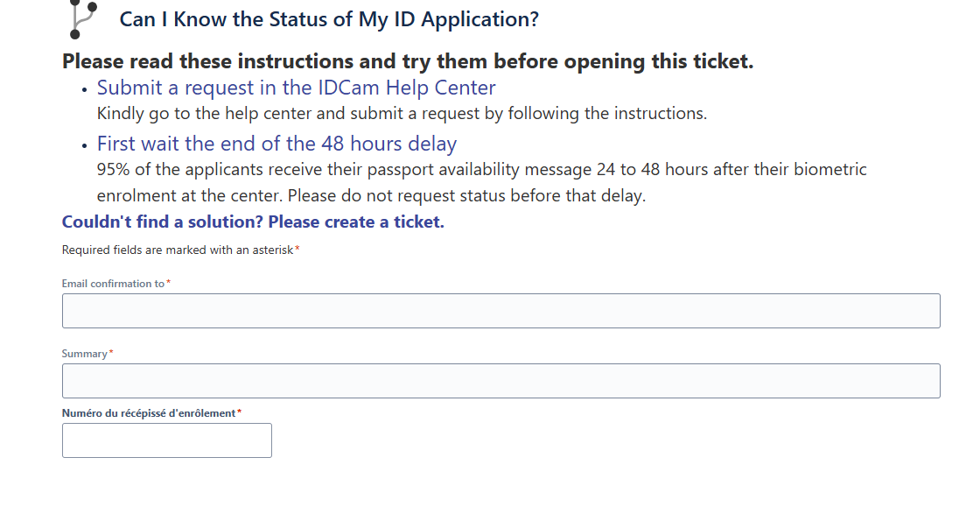The image size is (980, 507).
Task: Click the 'Numéro du récépissé d'enrôlement' label
Action: pos(149,413)
